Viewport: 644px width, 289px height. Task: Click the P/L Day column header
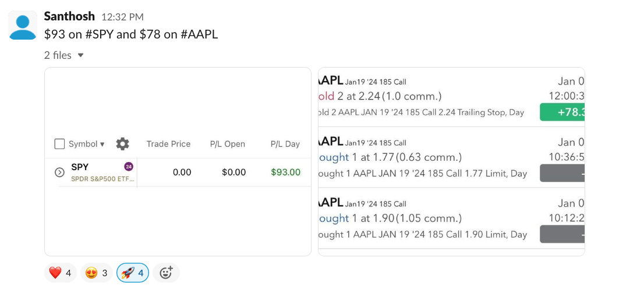[x=285, y=144]
